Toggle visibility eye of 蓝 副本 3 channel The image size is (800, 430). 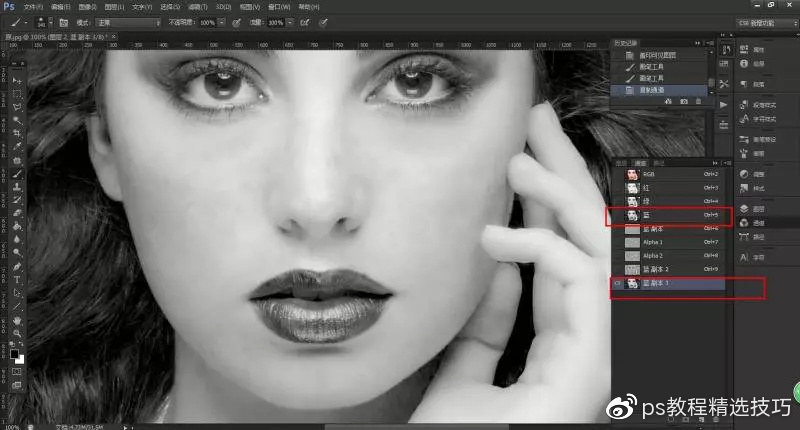(x=617, y=284)
